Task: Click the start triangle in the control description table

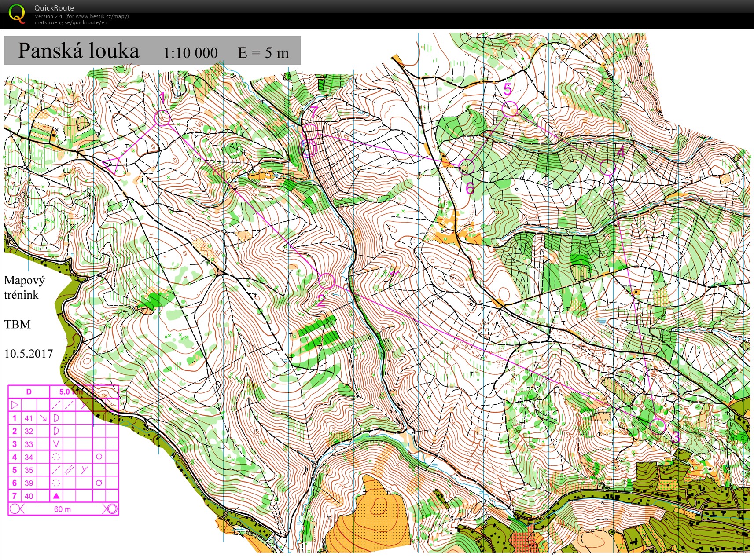Action: [x=15, y=405]
